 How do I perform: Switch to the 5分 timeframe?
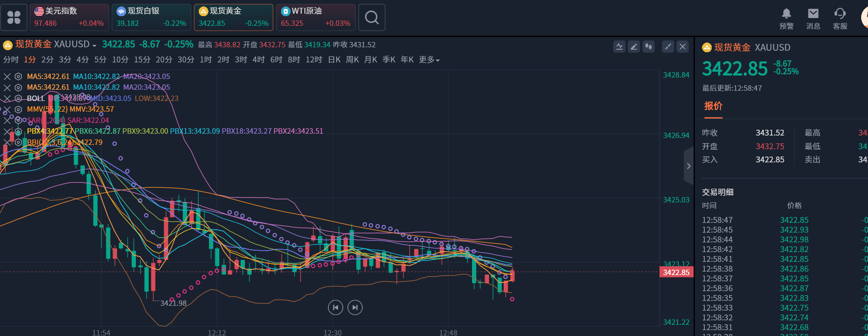(100, 60)
